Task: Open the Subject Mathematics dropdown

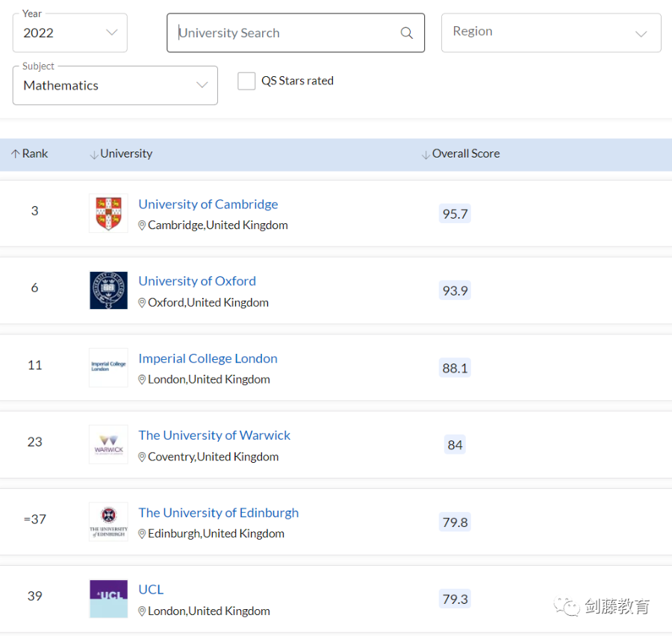Action: click(115, 85)
